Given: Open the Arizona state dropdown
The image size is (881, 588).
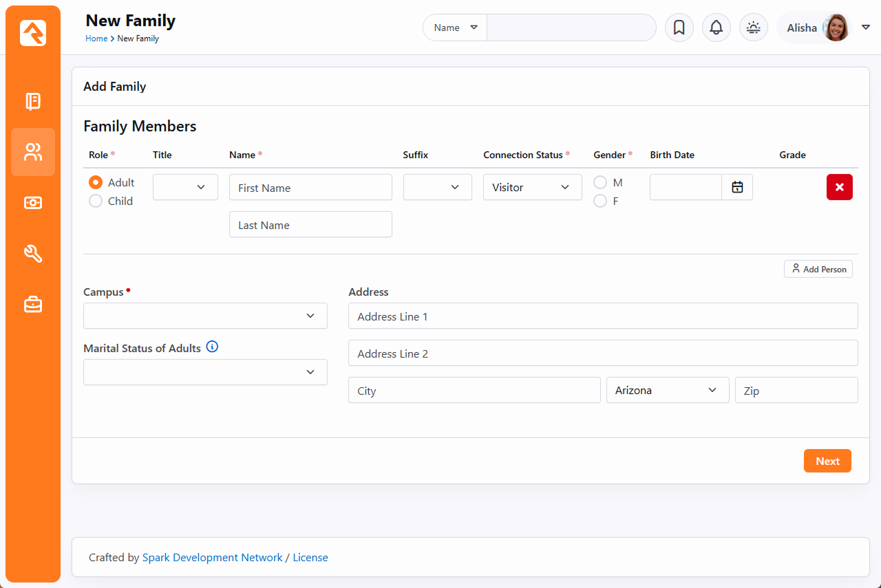Looking at the screenshot, I should 667,390.
